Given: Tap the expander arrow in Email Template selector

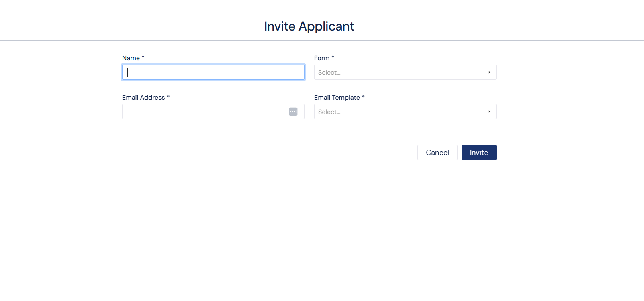Looking at the screenshot, I should (489, 112).
